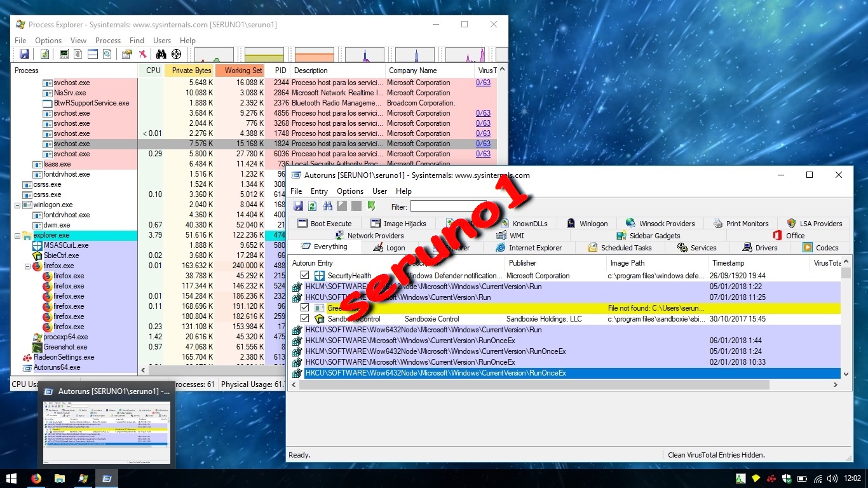
Task: Switch to the Winsock Providers tab
Action: pyautogui.click(x=660, y=224)
